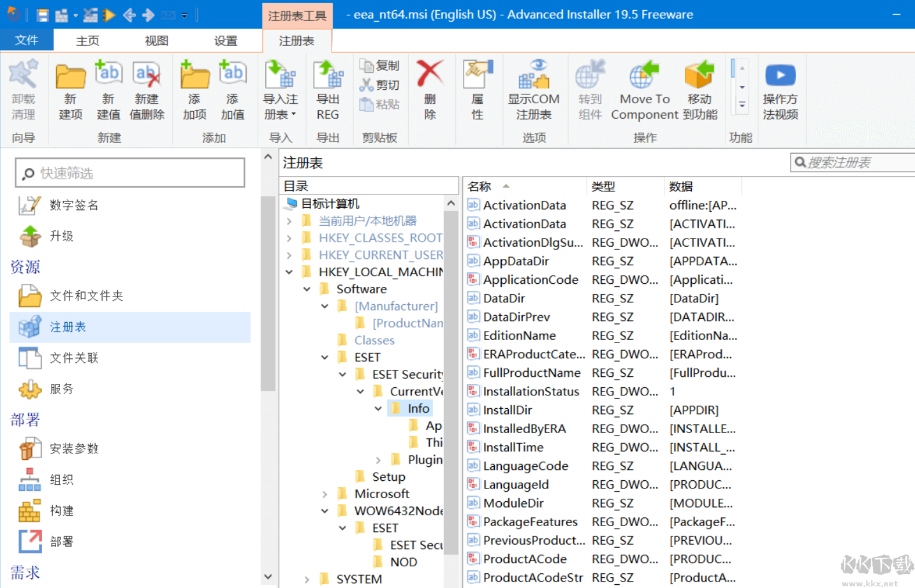Click inside the 搜索注册表 search field

[x=854, y=162]
